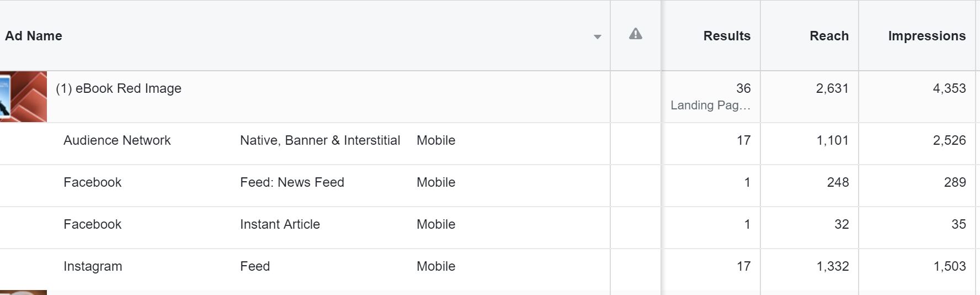Click the warning triangle column icon
The height and width of the screenshot is (295, 980).
pyautogui.click(x=635, y=34)
